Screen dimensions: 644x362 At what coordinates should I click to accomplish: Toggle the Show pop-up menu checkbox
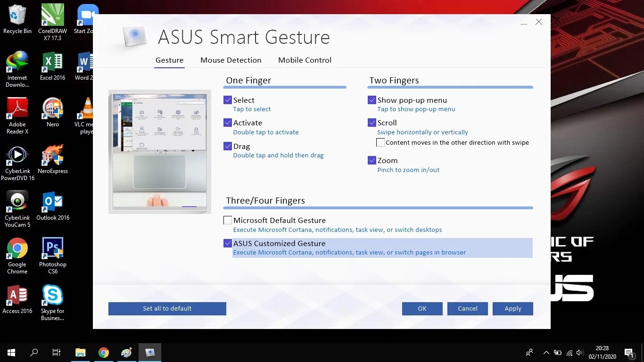tap(372, 100)
